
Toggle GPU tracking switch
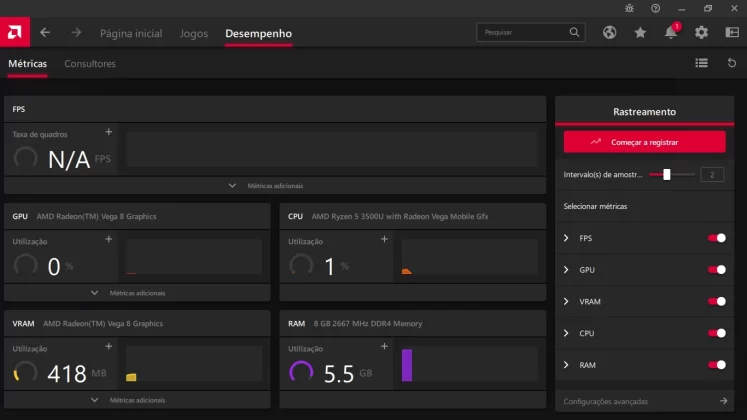point(717,270)
